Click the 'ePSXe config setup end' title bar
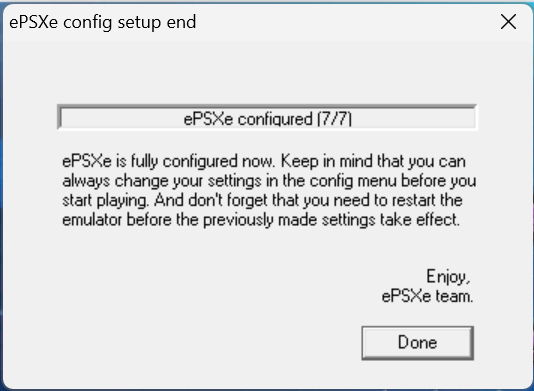The height and width of the screenshot is (391, 534). tap(238, 22)
